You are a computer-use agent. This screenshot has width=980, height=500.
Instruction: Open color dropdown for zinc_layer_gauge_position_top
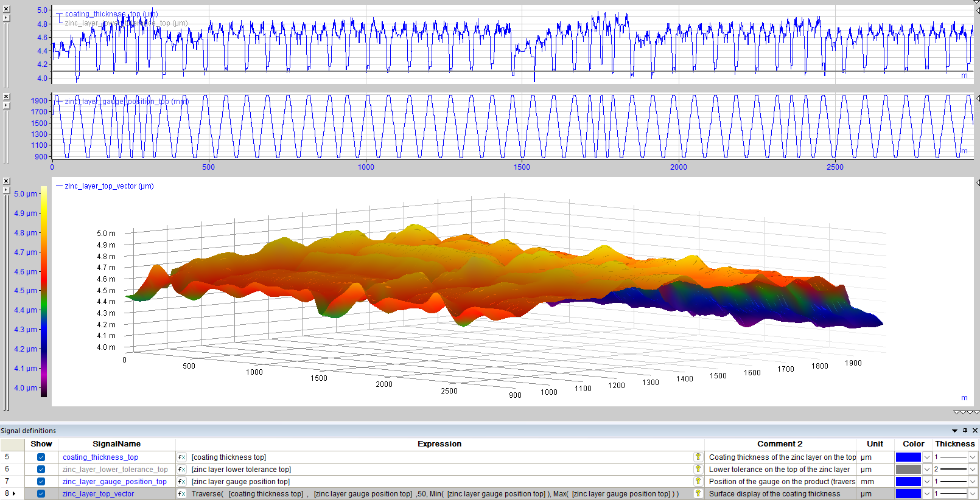(927, 482)
